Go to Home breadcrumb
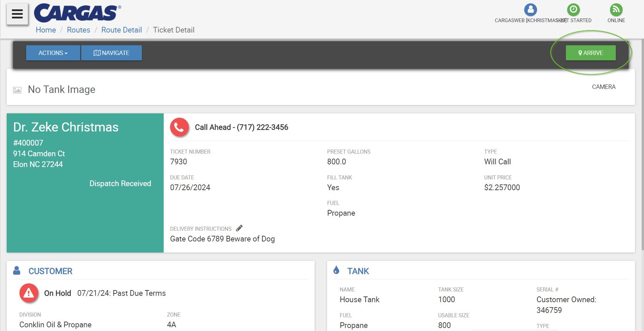The height and width of the screenshot is (331, 644). pos(46,30)
